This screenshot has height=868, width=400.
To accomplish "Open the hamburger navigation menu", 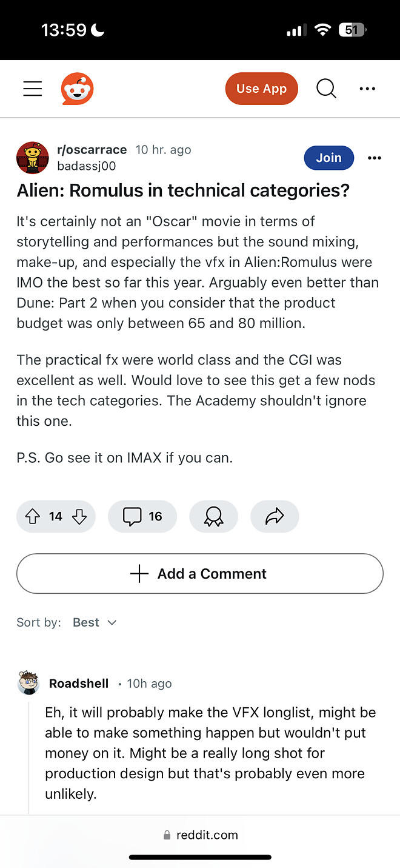I will coord(33,89).
